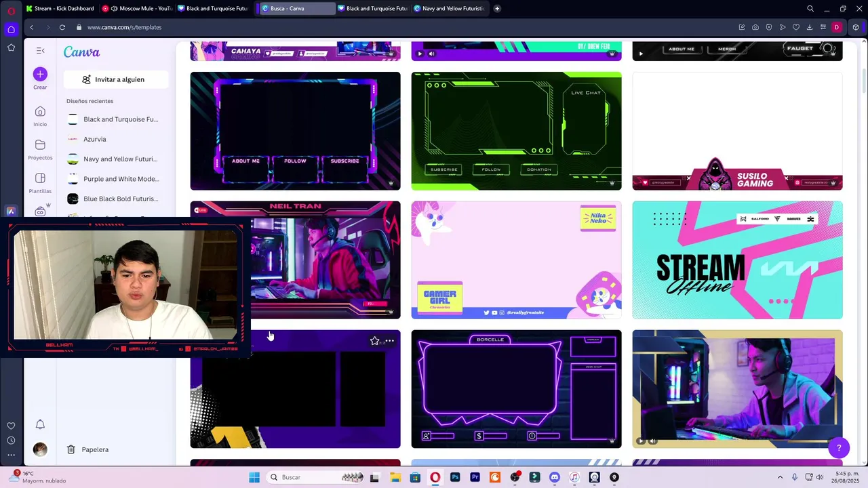This screenshot has height=488, width=868.
Task: Click the purple help question button
Action: coord(839,447)
